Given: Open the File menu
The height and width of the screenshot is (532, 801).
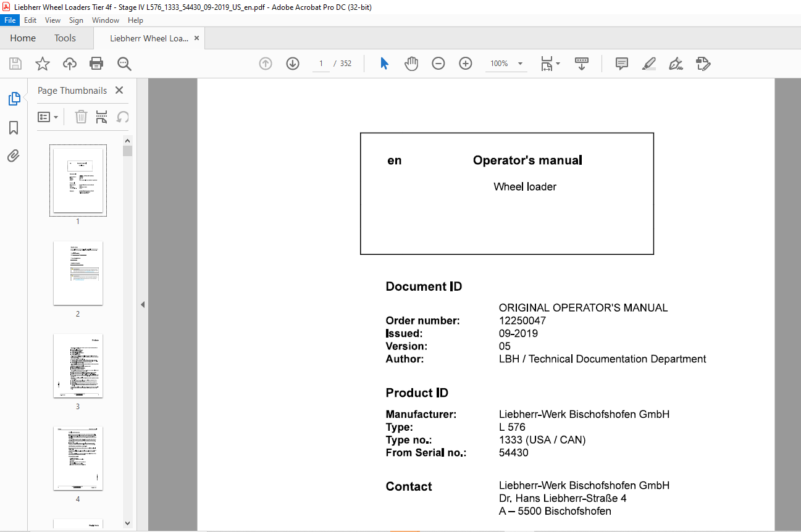Looking at the screenshot, I should [10, 20].
